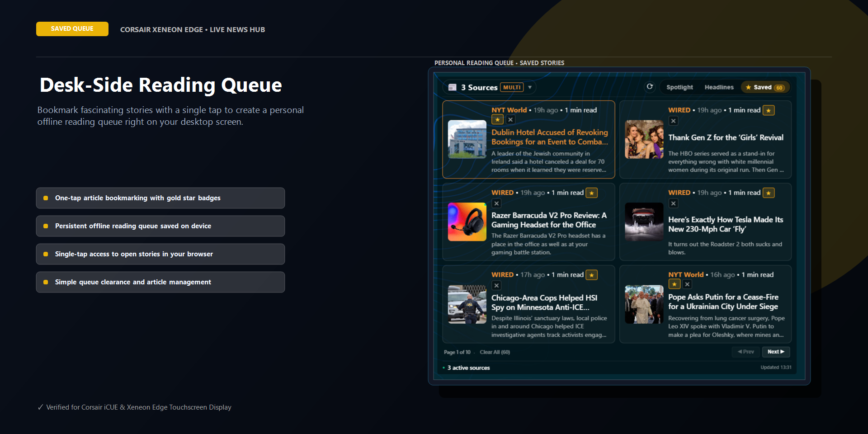This screenshot has height=434, width=868.
Task: Click the Prev page button
Action: point(746,352)
